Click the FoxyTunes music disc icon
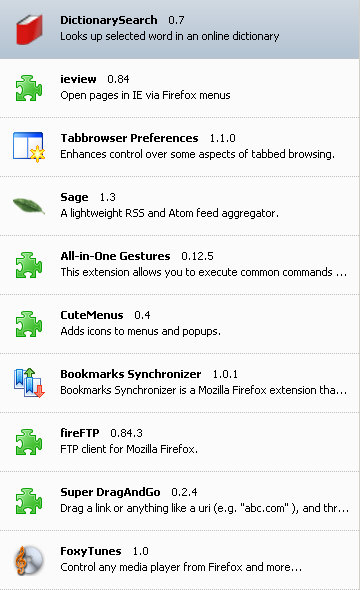 [29, 560]
